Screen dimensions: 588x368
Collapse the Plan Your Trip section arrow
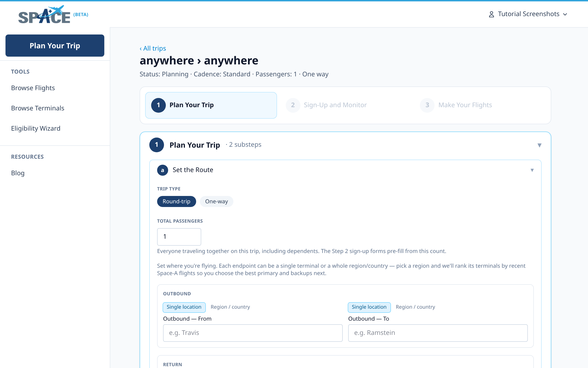point(539,145)
